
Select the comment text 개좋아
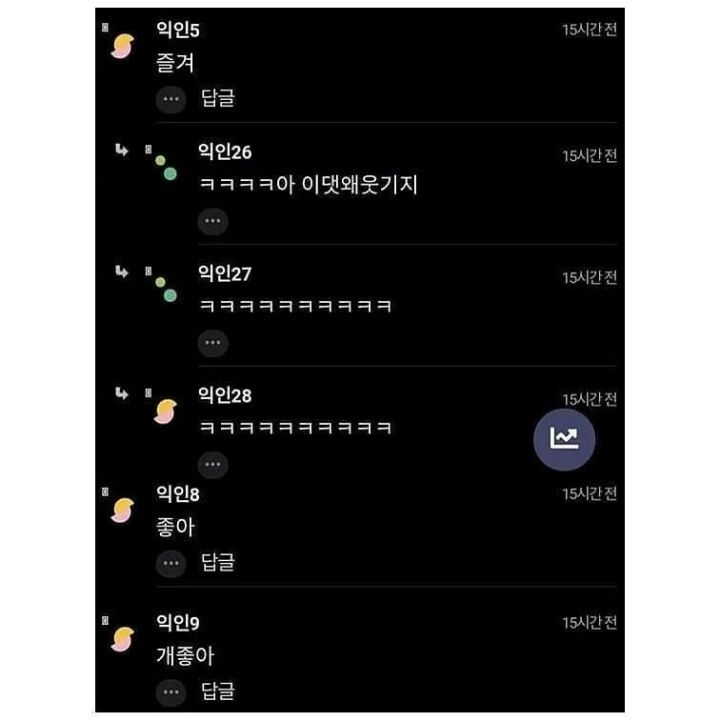[x=185, y=656]
